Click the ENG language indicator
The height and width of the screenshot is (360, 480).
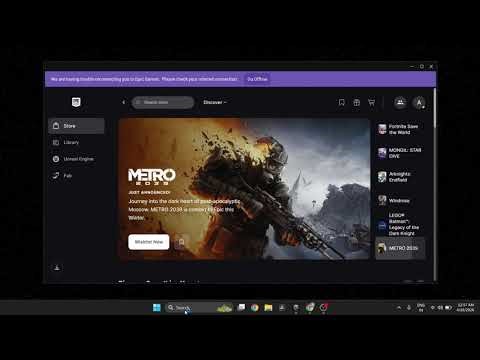click(421, 307)
